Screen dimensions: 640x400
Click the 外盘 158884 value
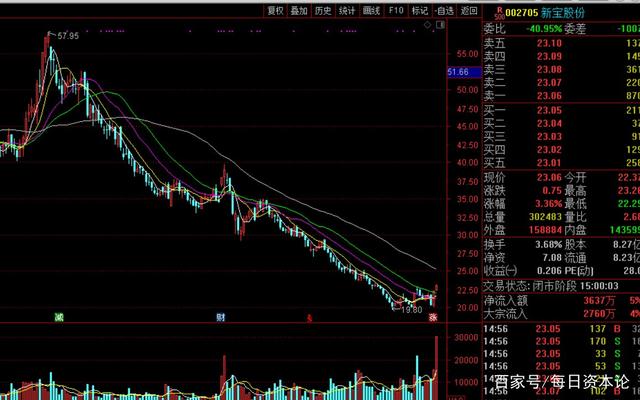546,230
